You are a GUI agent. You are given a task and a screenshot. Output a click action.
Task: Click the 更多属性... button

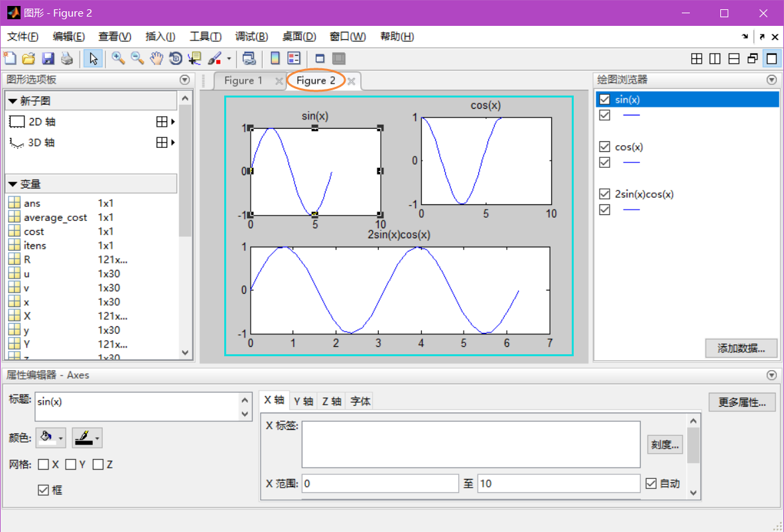click(x=742, y=402)
